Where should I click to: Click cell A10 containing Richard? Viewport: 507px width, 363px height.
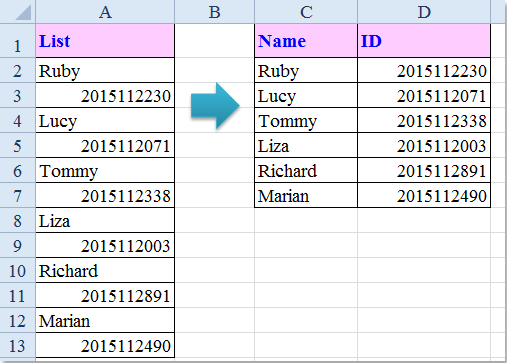point(105,270)
